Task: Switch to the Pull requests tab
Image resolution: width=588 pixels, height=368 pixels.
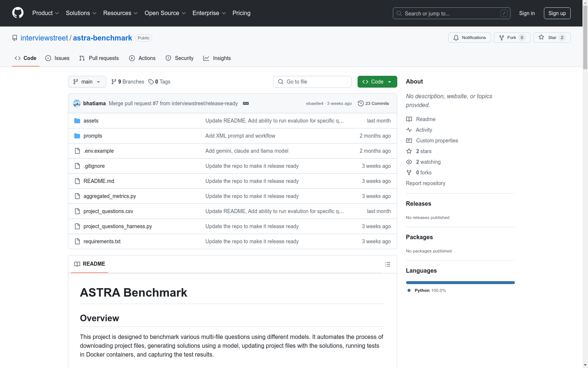Action: 99,58
